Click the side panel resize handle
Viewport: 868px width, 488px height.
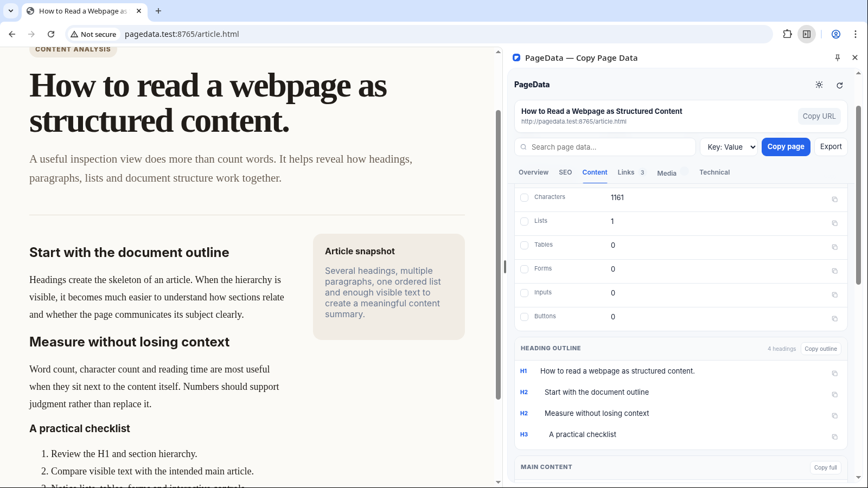point(505,267)
